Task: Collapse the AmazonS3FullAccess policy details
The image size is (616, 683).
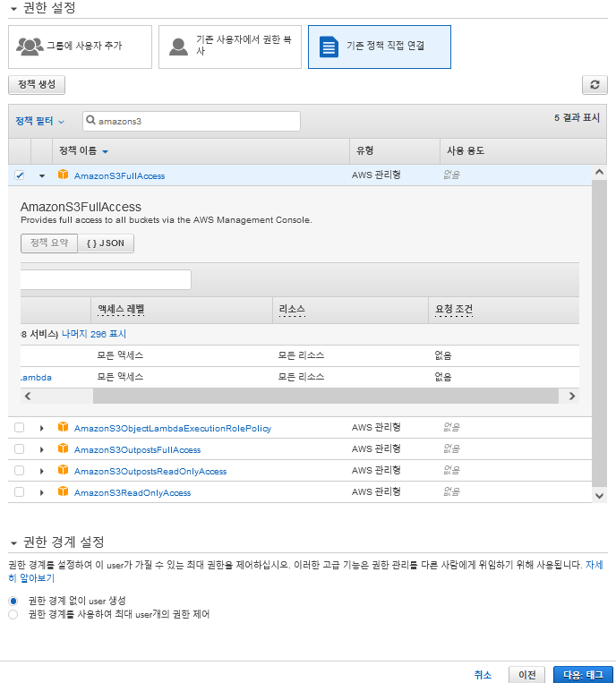Action: coord(42,176)
